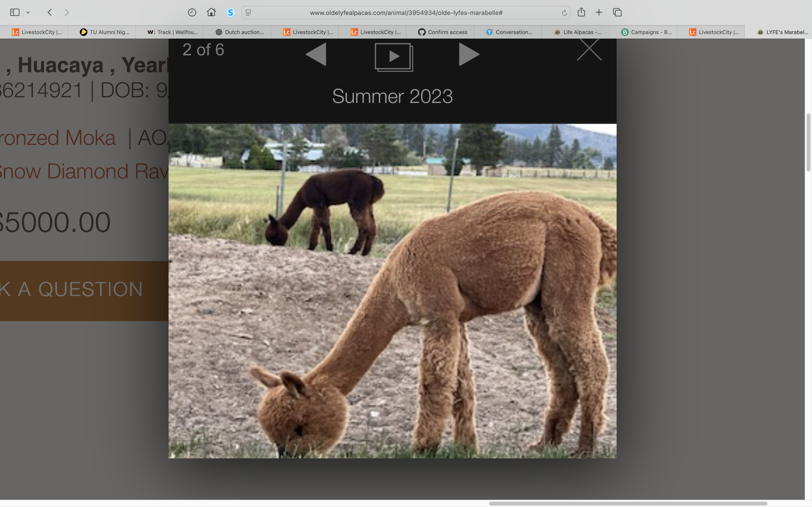The image size is (812, 507).
Task: Click the Summer 2023 alpaca photo
Action: (392, 291)
